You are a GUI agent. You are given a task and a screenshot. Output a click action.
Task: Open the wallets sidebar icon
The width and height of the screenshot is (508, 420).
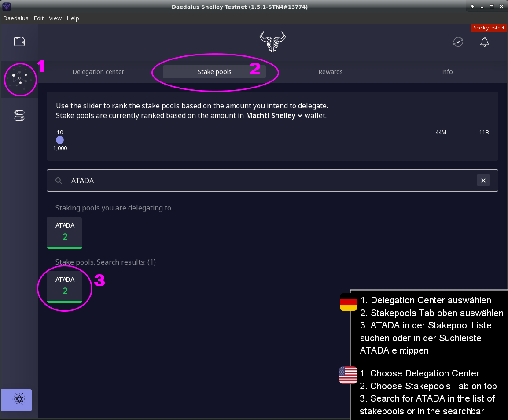19,41
